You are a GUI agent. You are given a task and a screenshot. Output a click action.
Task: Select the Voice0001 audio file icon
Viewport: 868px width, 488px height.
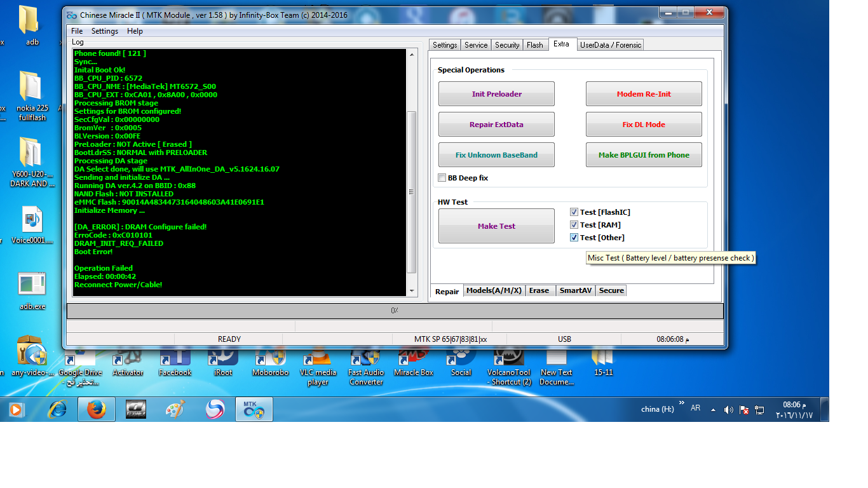tap(32, 226)
